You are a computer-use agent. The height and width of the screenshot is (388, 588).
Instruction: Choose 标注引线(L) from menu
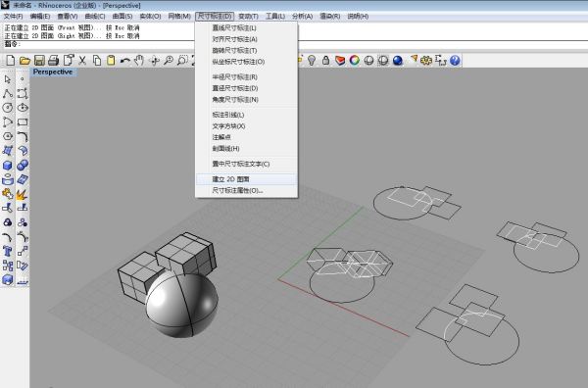[x=246, y=115]
